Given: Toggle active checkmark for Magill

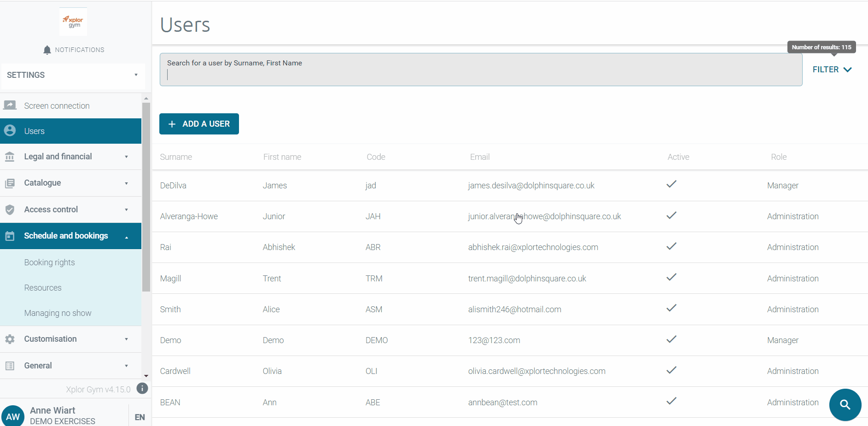Looking at the screenshot, I should 671,277.
